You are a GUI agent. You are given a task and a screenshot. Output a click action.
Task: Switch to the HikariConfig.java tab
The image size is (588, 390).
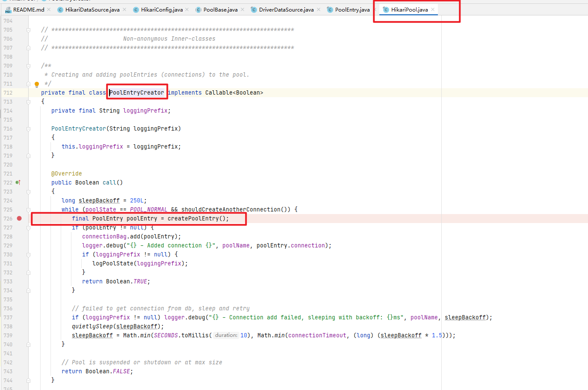pos(162,9)
